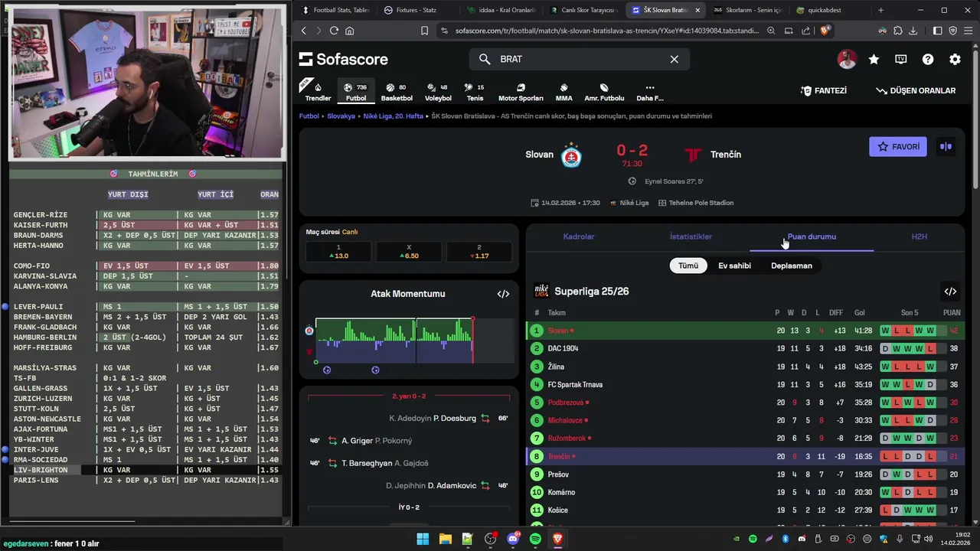Open the user profile avatar
Image resolution: width=980 pixels, height=551 pixels.
pos(847,59)
